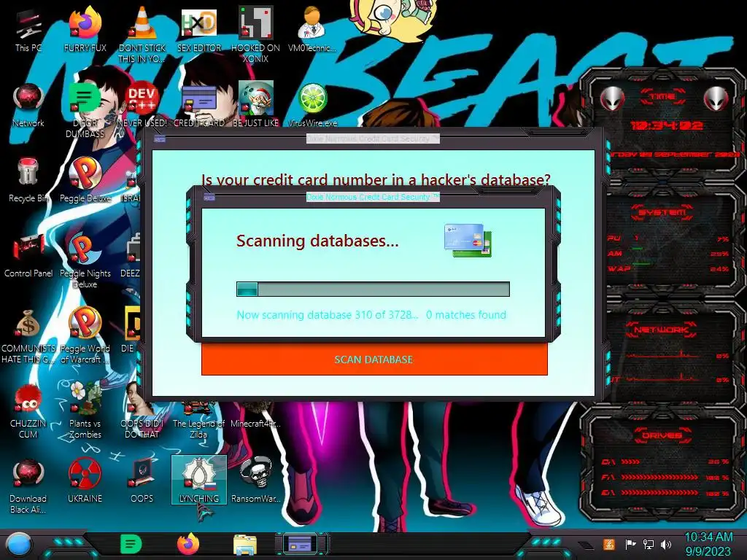Open the Plants vs Zombies icon
This screenshot has height=560, width=747.
85,411
